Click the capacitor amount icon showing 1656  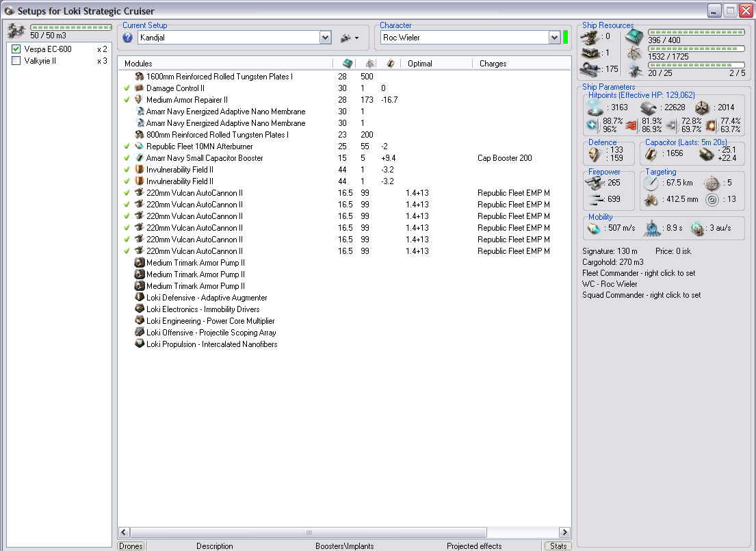click(x=651, y=154)
